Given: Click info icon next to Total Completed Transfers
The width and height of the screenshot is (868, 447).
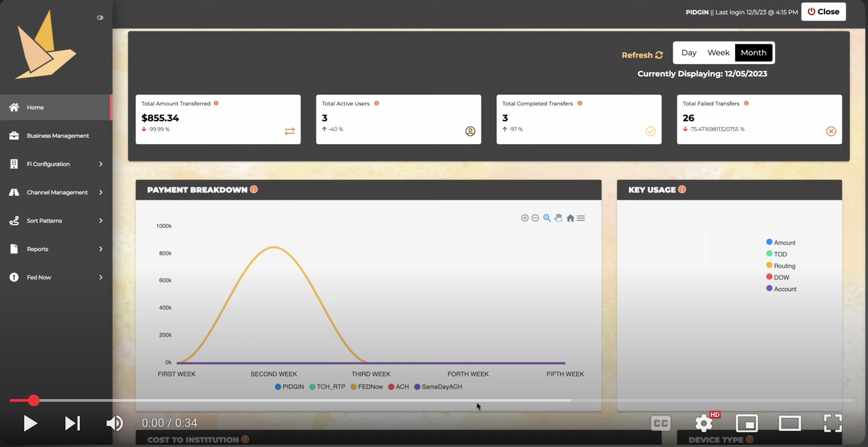Looking at the screenshot, I should (580, 103).
